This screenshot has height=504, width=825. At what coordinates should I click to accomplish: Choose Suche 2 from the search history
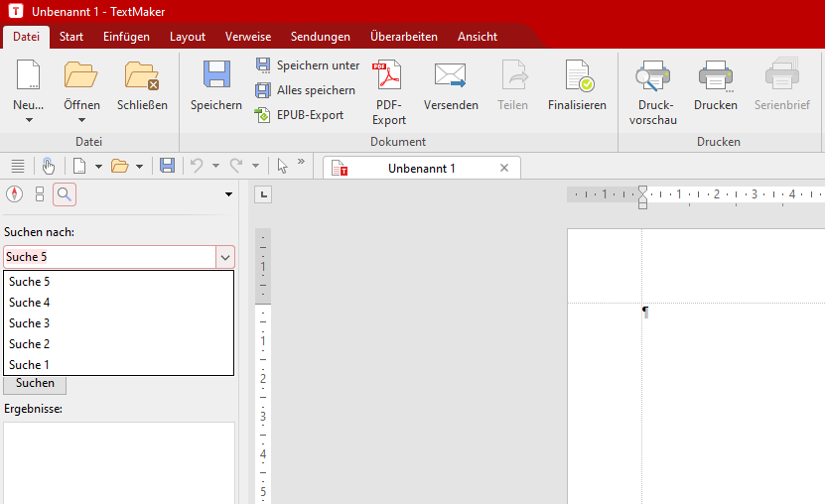click(118, 344)
